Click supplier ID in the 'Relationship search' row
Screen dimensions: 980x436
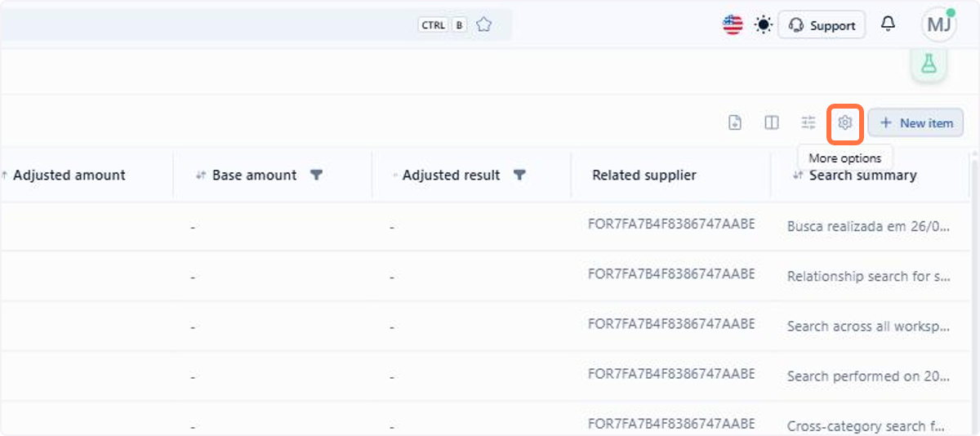pos(671,274)
